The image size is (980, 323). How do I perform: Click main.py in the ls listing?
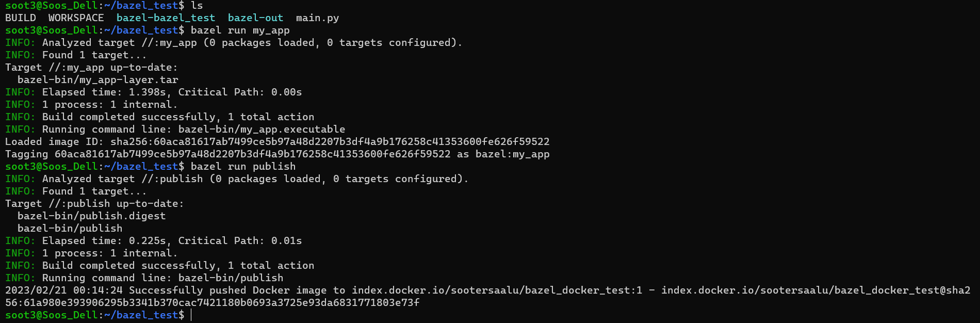pos(317,18)
